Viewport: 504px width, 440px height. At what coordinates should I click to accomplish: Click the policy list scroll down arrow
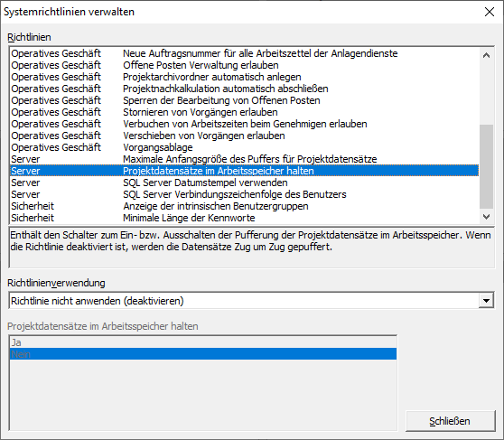pos(486,217)
